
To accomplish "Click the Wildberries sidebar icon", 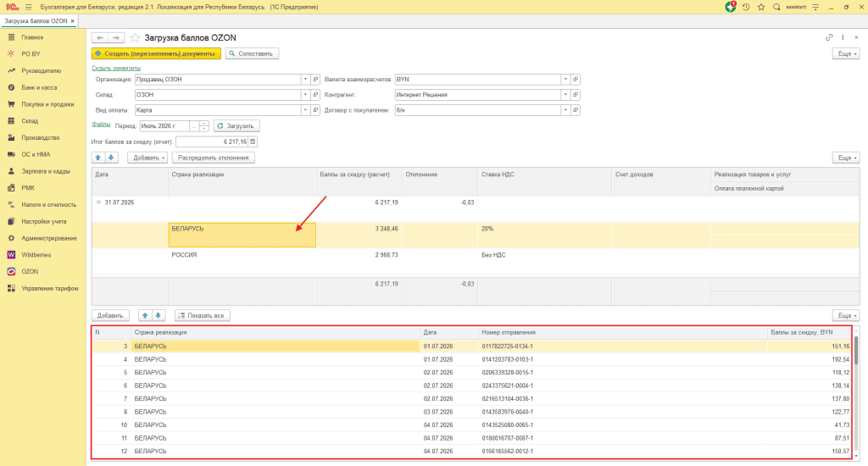I will (x=11, y=254).
